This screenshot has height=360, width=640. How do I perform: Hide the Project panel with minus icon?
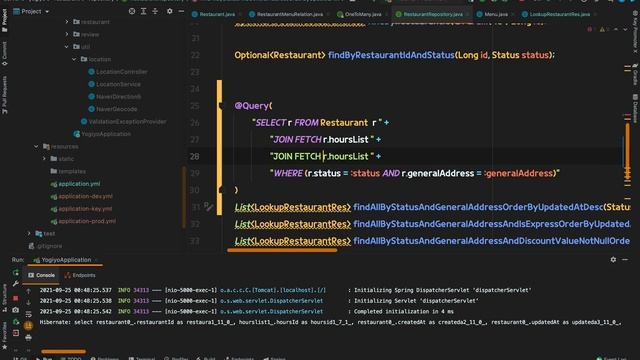click(181, 11)
